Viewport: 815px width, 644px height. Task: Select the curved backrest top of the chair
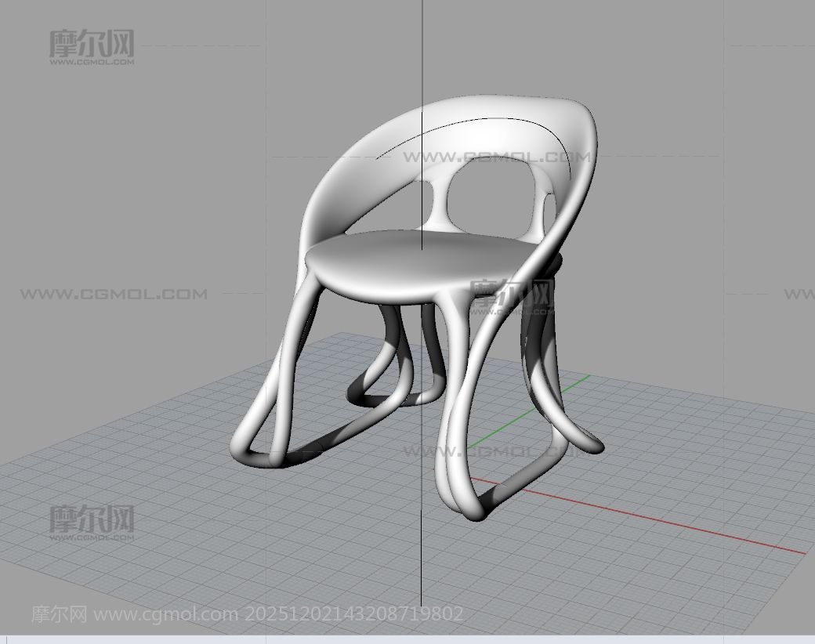[x=502, y=106]
